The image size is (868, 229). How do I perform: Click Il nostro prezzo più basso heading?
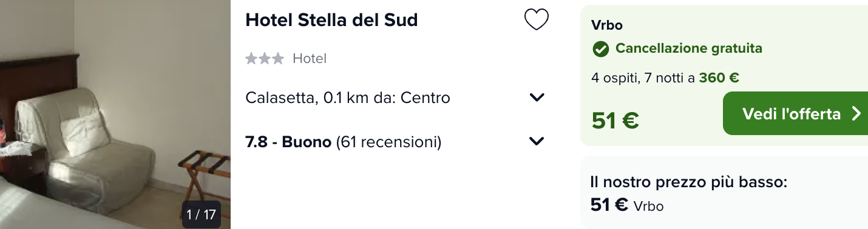pyautogui.click(x=688, y=182)
